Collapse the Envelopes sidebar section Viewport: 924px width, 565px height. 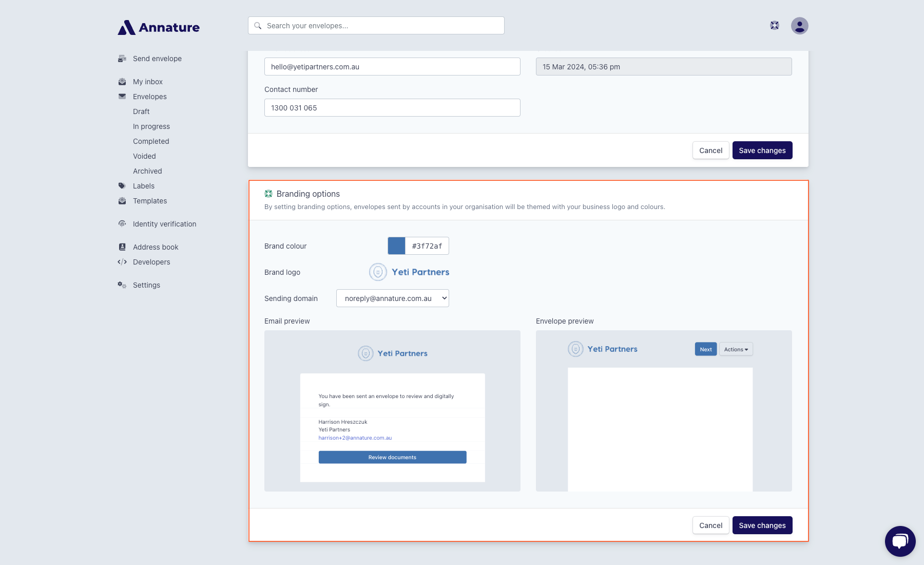click(x=149, y=97)
